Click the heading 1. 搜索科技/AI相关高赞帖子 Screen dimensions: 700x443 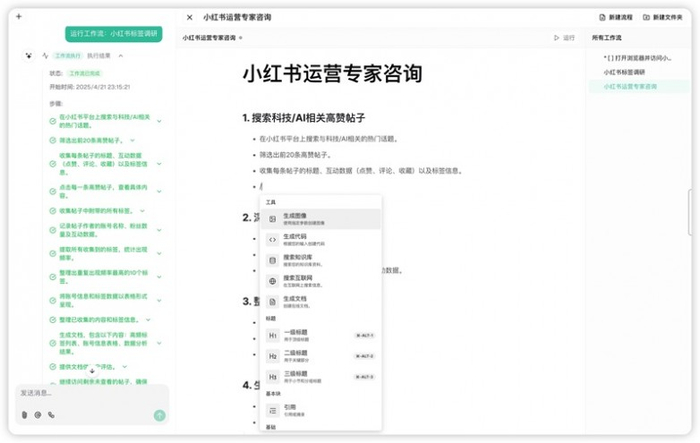[304, 118]
